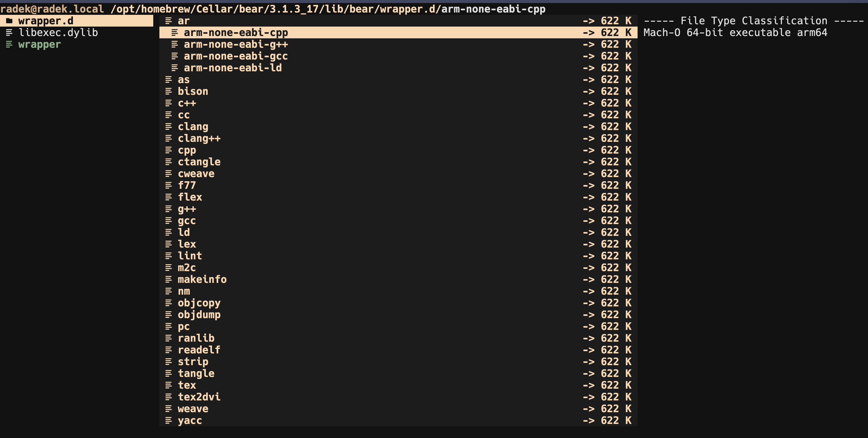Select the ar file entry
868x438 pixels.
[184, 21]
